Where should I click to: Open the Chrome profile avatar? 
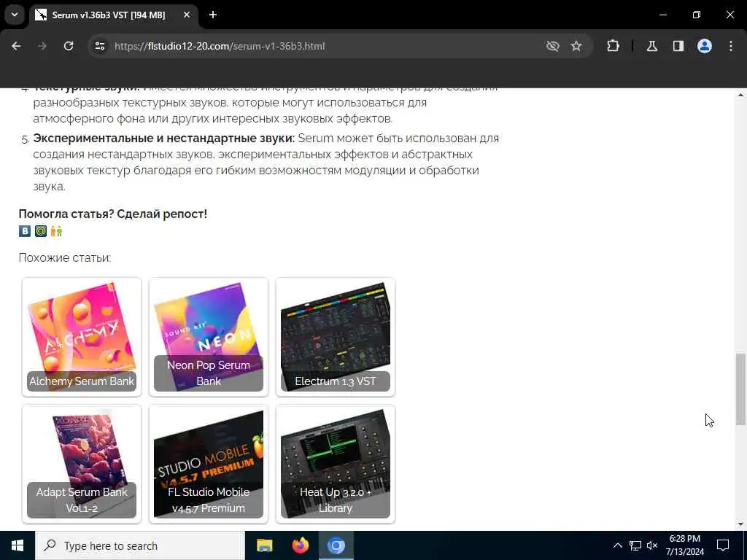coord(705,46)
